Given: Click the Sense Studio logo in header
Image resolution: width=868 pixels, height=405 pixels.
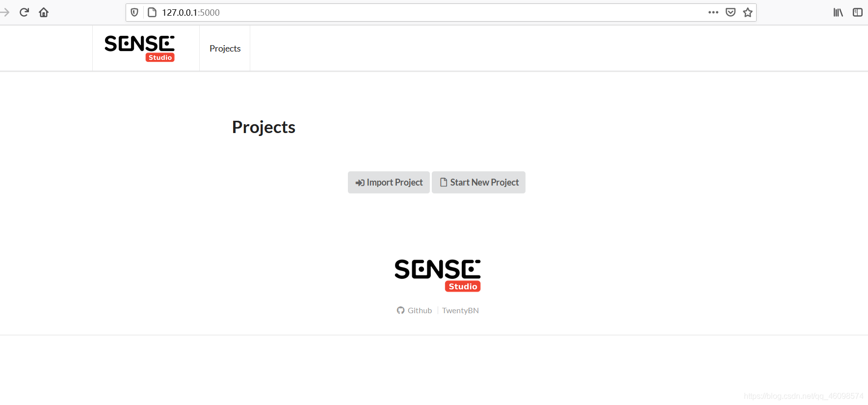Looking at the screenshot, I should [140, 49].
